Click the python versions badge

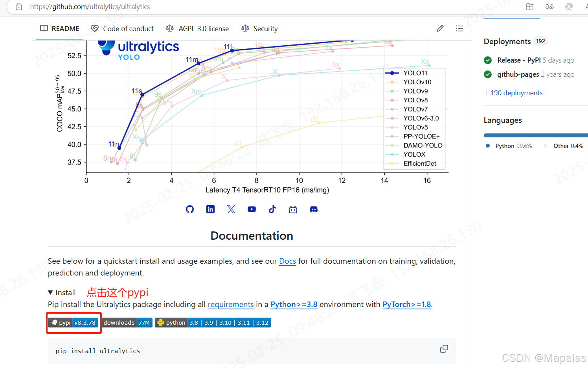213,322
